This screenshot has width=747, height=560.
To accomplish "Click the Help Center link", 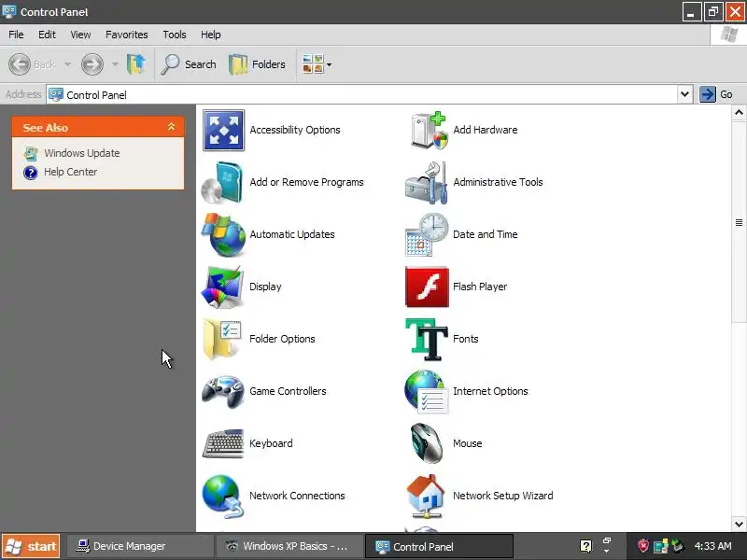I will coord(71,172).
